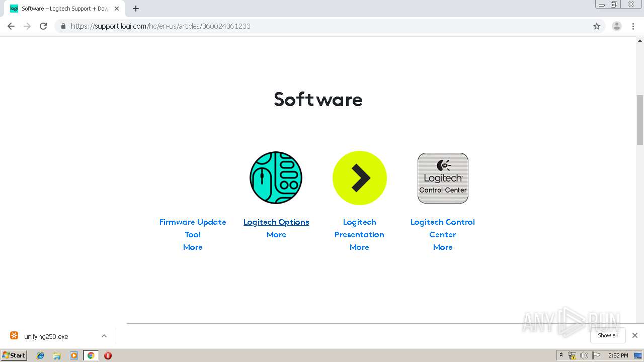The width and height of the screenshot is (644, 362).
Task: Open More under Firmware Update Tool
Action: pos(193,247)
